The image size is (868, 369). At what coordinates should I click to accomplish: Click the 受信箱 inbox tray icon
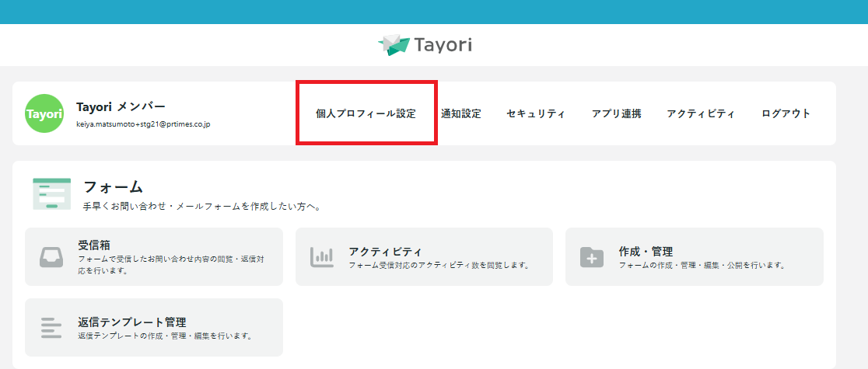click(51, 257)
